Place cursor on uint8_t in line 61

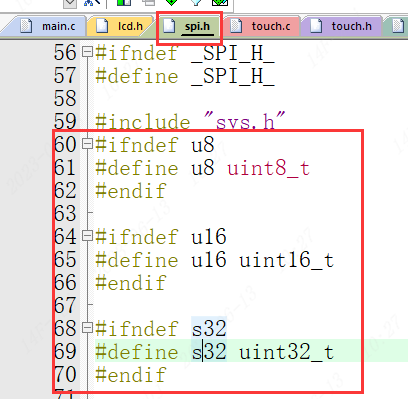(x=269, y=167)
